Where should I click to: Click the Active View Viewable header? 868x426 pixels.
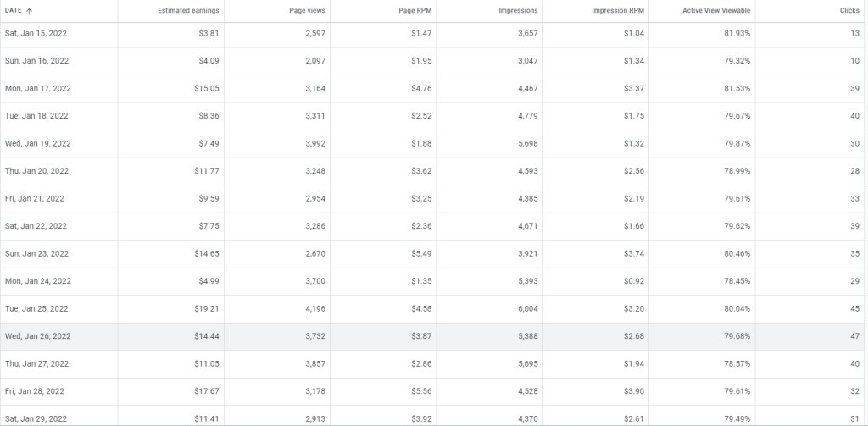tap(716, 10)
